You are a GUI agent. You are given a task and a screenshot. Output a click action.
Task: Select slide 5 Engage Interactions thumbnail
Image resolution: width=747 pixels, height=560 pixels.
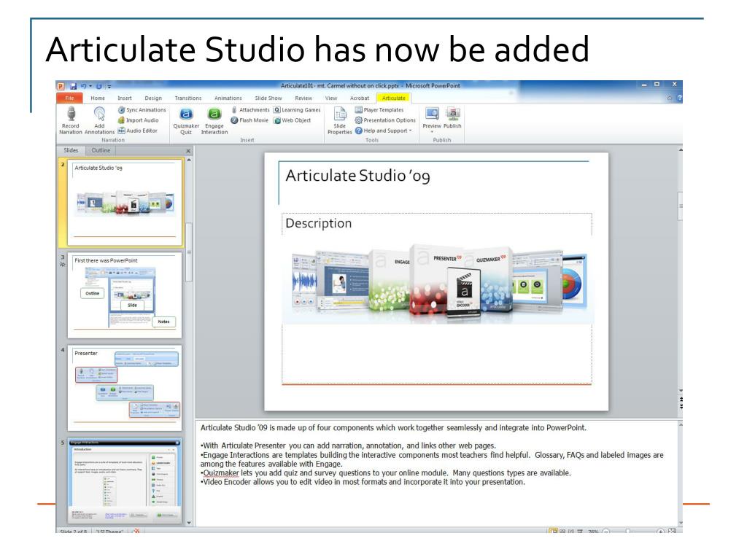(125, 481)
